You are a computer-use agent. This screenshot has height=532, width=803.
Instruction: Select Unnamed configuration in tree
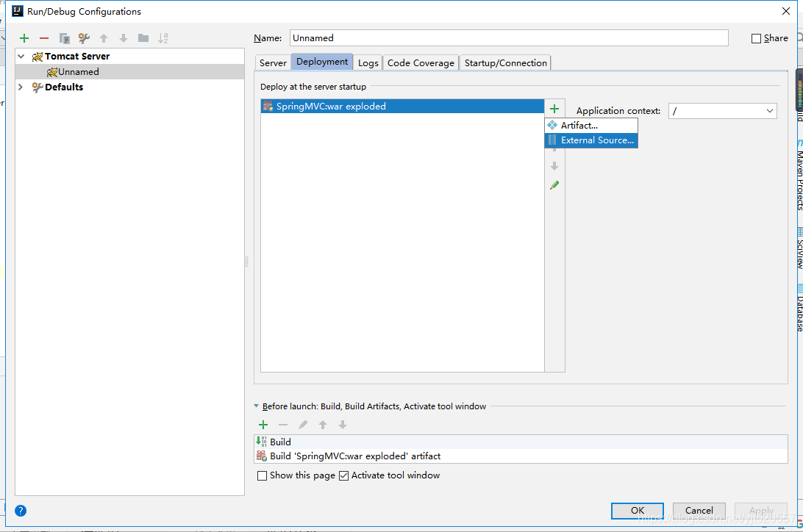pos(129,71)
